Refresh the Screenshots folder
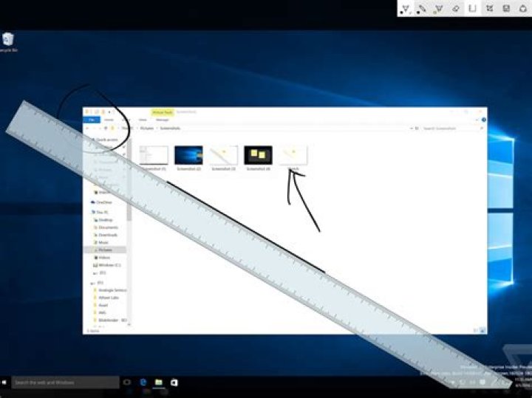The width and height of the screenshot is (532, 398). pyautogui.click(x=417, y=128)
